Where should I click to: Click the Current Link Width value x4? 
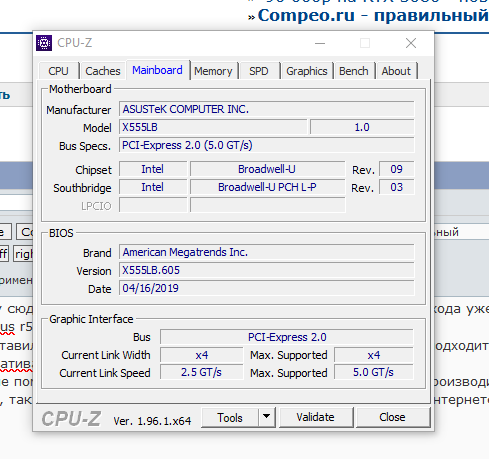coord(202,355)
